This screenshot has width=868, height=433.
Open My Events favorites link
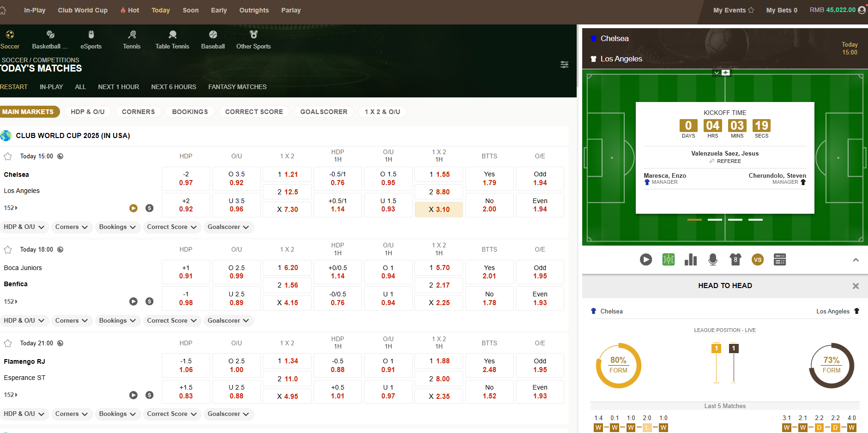click(734, 10)
